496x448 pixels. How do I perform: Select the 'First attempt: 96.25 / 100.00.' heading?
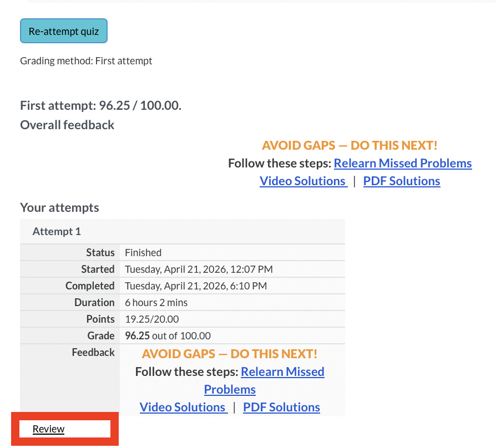pyautogui.click(x=100, y=105)
